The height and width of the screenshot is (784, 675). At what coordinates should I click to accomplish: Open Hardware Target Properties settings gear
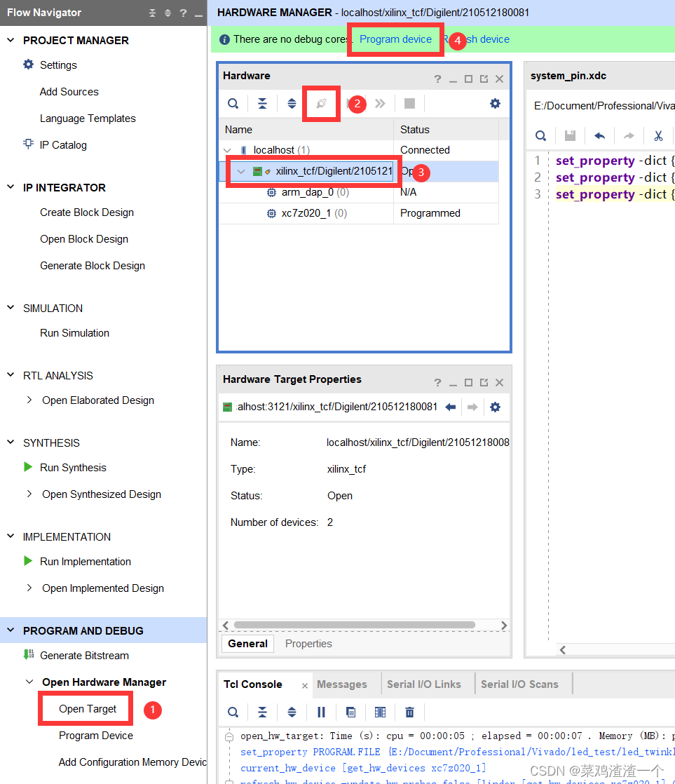coord(495,407)
